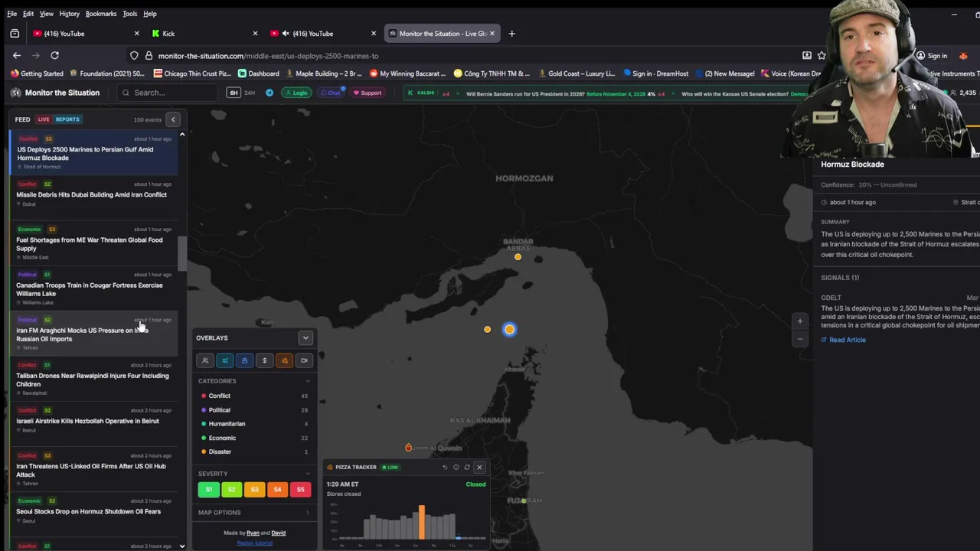This screenshot has width=980, height=551.
Task: Collapse the feed panel arrow
Action: (173, 119)
